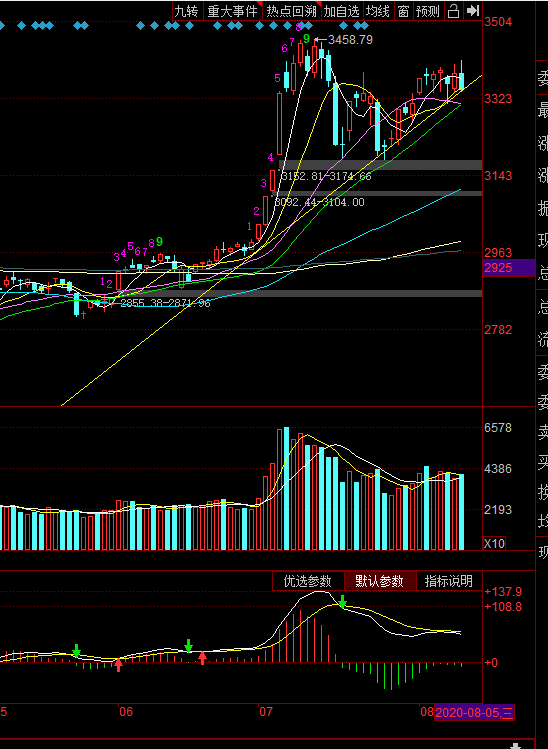Viewport: 548px width, 749px height.
Task: Click 加自选 to add to watchlist
Action: tap(342, 11)
